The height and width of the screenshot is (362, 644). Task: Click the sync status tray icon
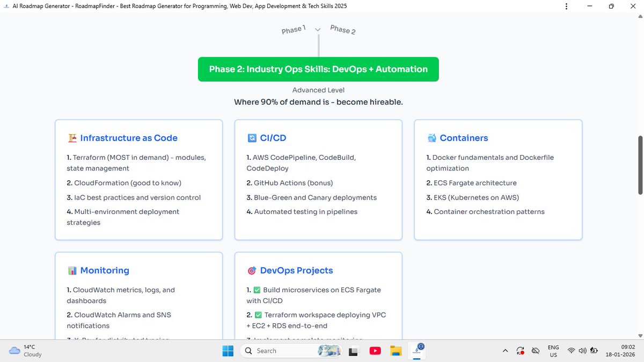[520, 351]
